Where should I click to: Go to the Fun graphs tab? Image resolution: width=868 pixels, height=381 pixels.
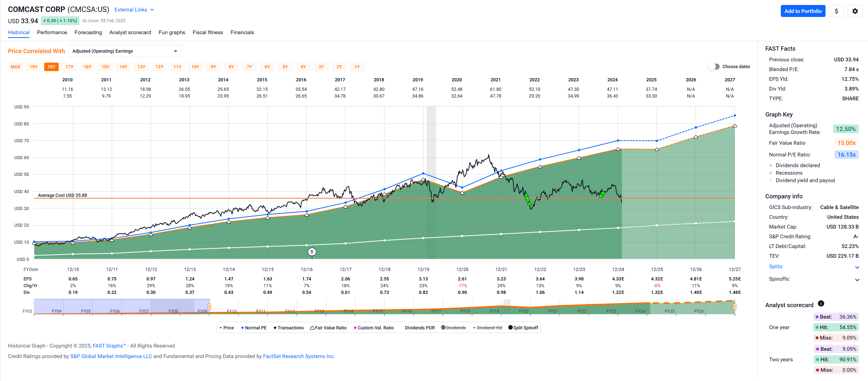172,32
